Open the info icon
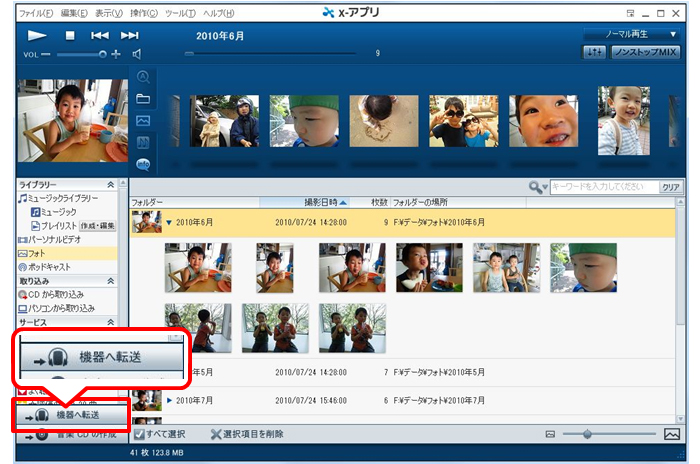 click(x=143, y=164)
